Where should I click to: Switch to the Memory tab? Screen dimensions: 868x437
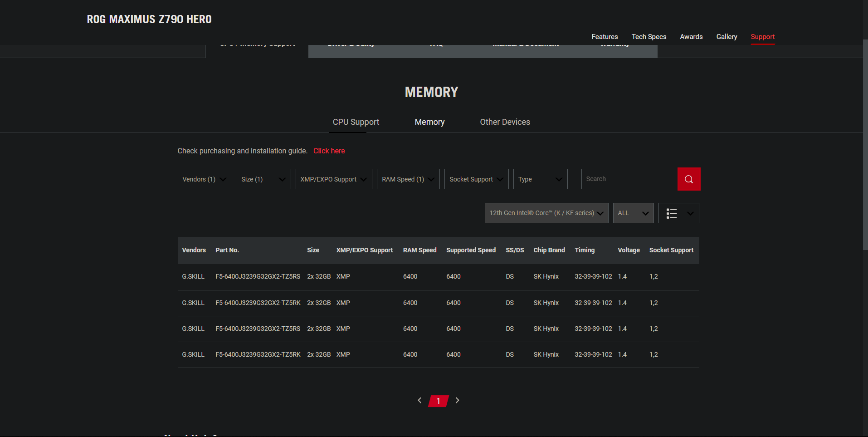point(429,122)
